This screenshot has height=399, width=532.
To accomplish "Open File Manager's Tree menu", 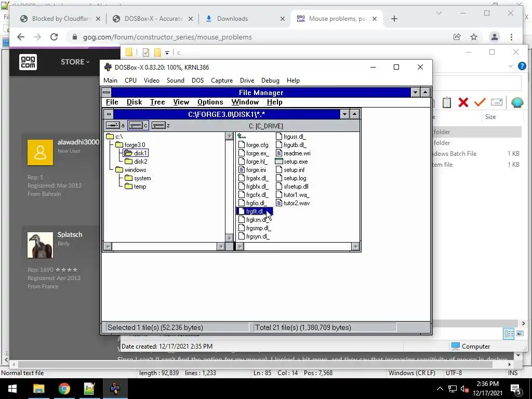I will [157, 102].
